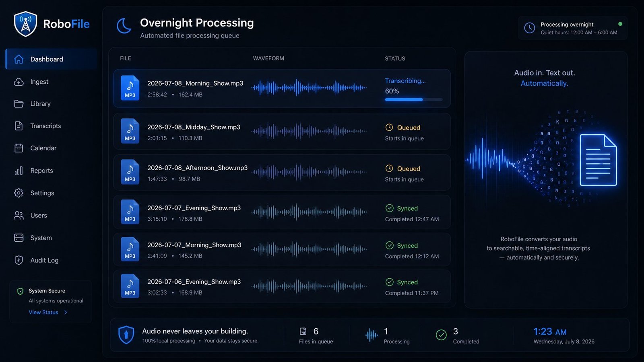The height and width of the screenshot is (362, 644).
Task: Click the System Secure shield icon
Action: coord(21,291)
